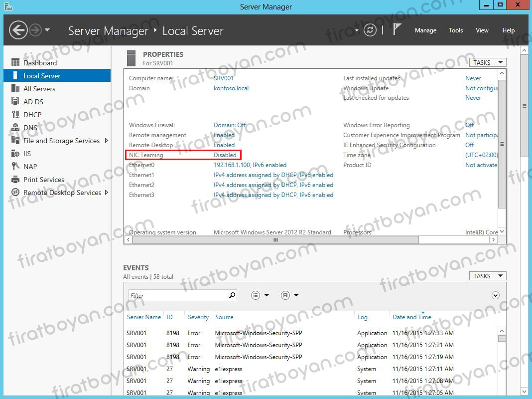
Task: Open the Tools menu
Action: (x=456, y=30)
